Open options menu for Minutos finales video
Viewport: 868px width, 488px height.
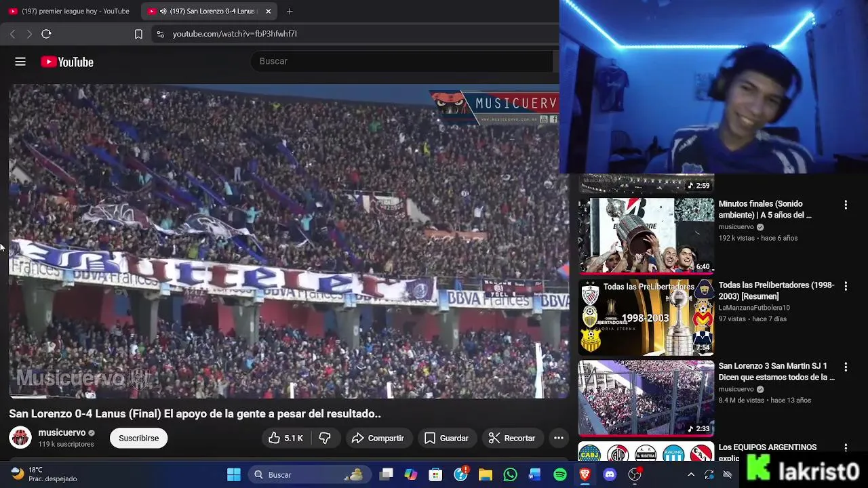coord(846,205)
